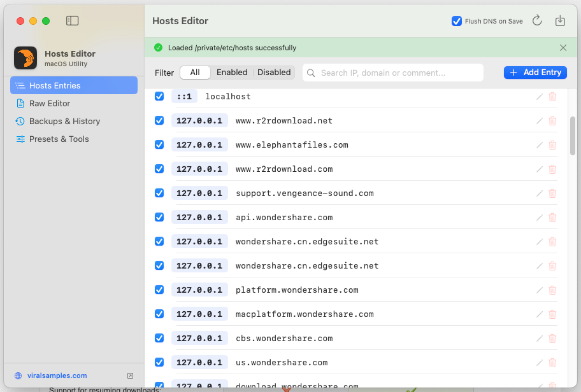This screenshot has width=581, height=392.
Task: Uncheck the macplatform.wondershare.com entry
Action: coord(159,314)
